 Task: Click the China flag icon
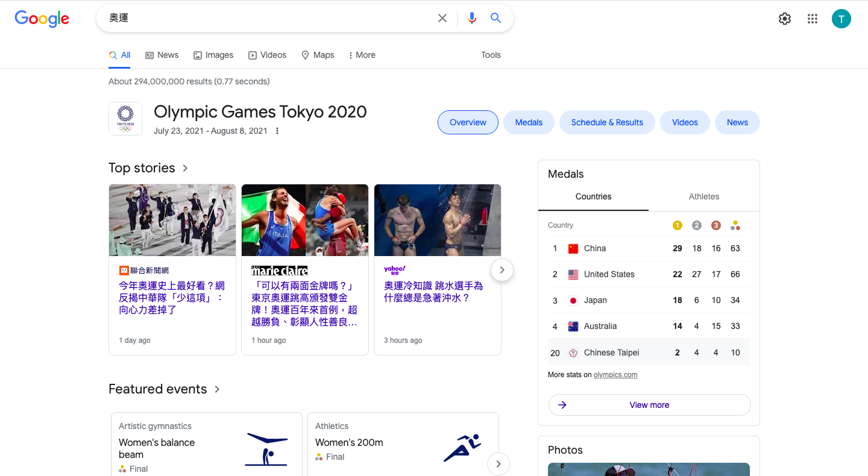(x=573, y=248)
